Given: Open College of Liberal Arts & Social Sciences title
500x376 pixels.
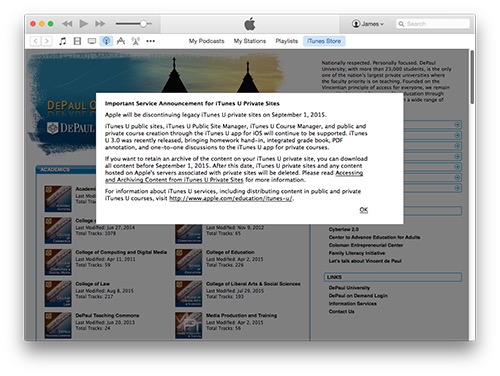Looking at the screenshot, I should (253, 284).
